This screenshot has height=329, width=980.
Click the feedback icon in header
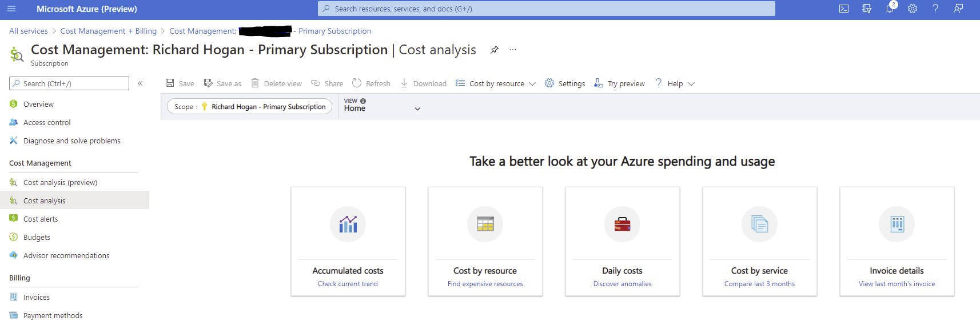(x=958, y=9)
